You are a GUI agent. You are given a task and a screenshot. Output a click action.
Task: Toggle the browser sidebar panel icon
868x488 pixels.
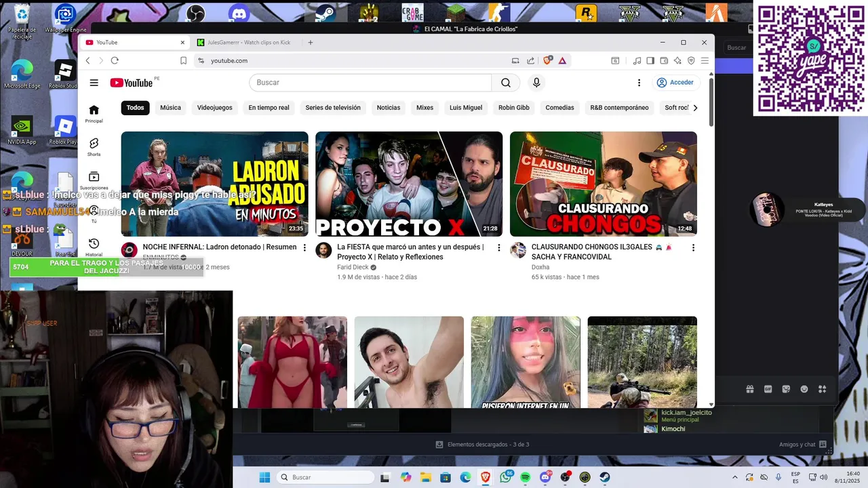point(650,60)
